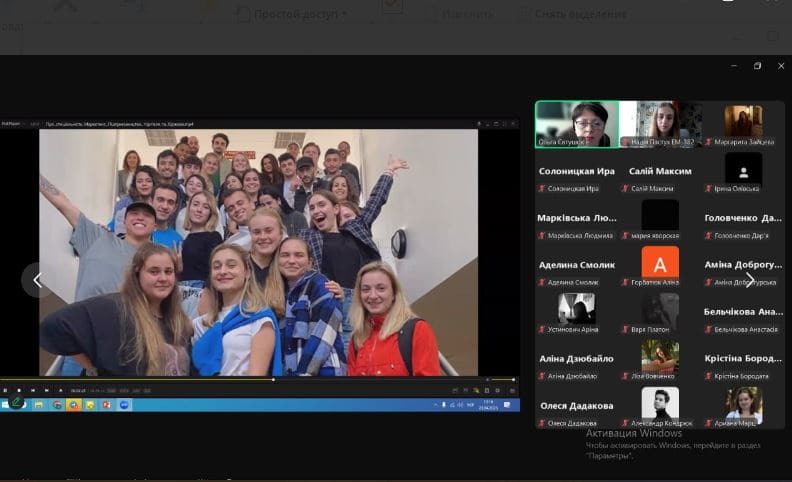The image size is (792, 482).
Task: Restore down the Zoom meeting window
Action: tap(757, 66)
